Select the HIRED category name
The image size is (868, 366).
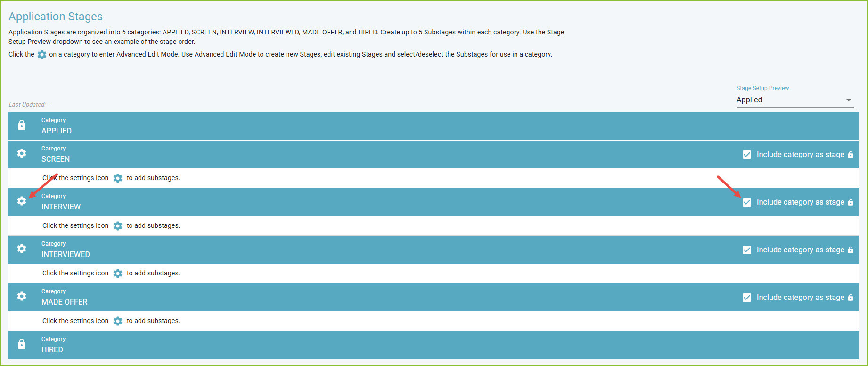[52, 350]
